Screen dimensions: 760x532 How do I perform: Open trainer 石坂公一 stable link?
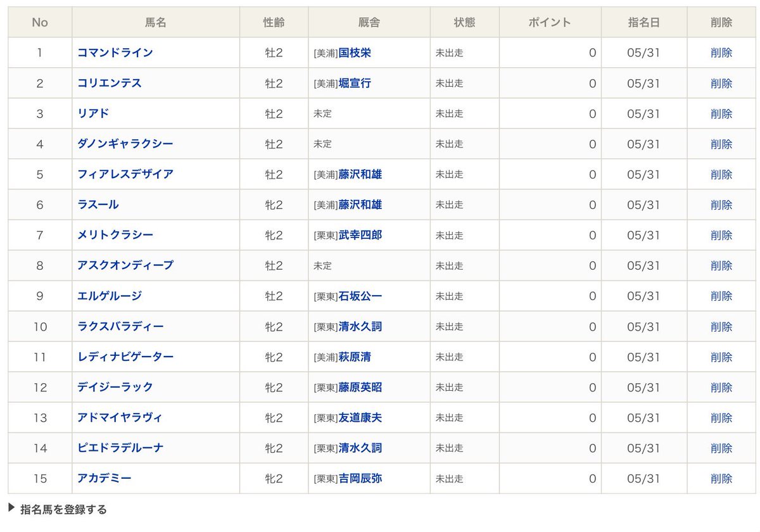click(x=360, y=296)
